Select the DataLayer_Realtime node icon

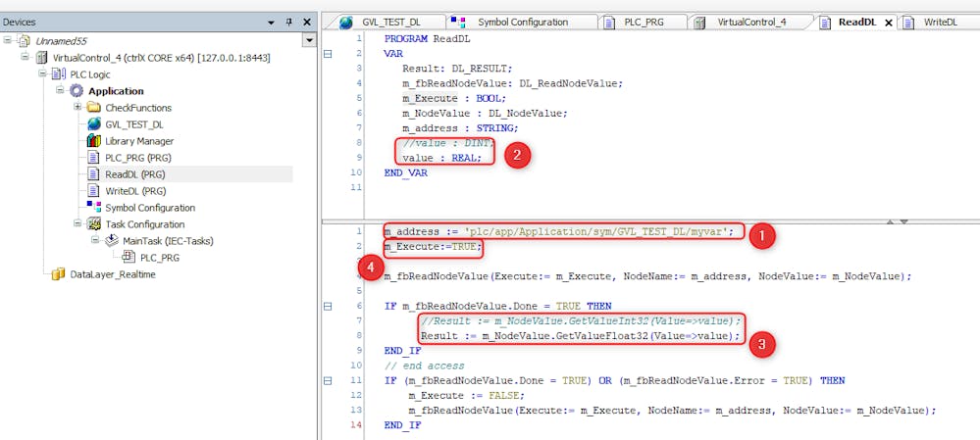(x=58, y=274)
